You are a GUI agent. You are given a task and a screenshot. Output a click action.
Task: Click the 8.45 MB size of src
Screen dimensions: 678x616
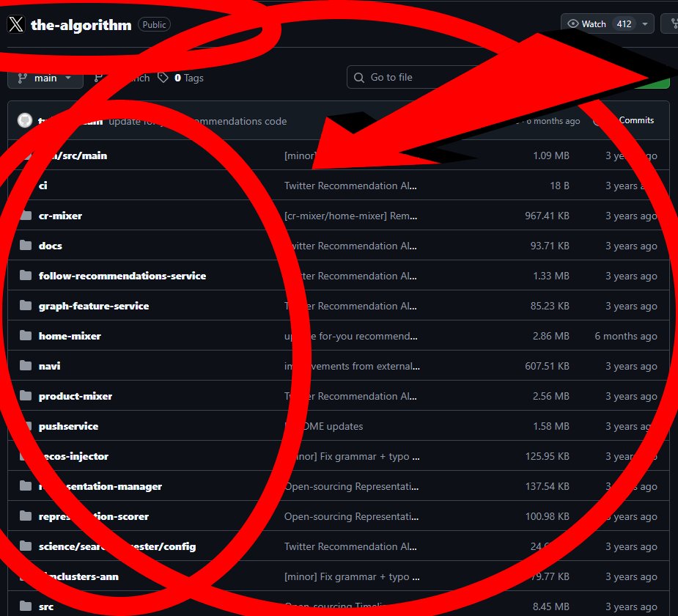point(551,606)
